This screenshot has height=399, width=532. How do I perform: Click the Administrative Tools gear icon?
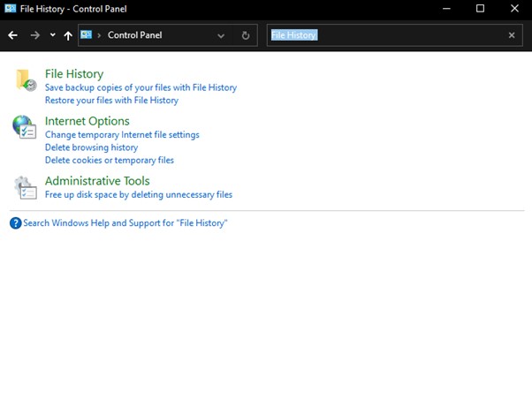pos(24,187)
